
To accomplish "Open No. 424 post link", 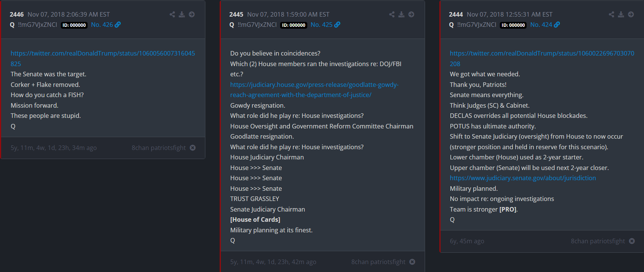I will tap(541, 25).
